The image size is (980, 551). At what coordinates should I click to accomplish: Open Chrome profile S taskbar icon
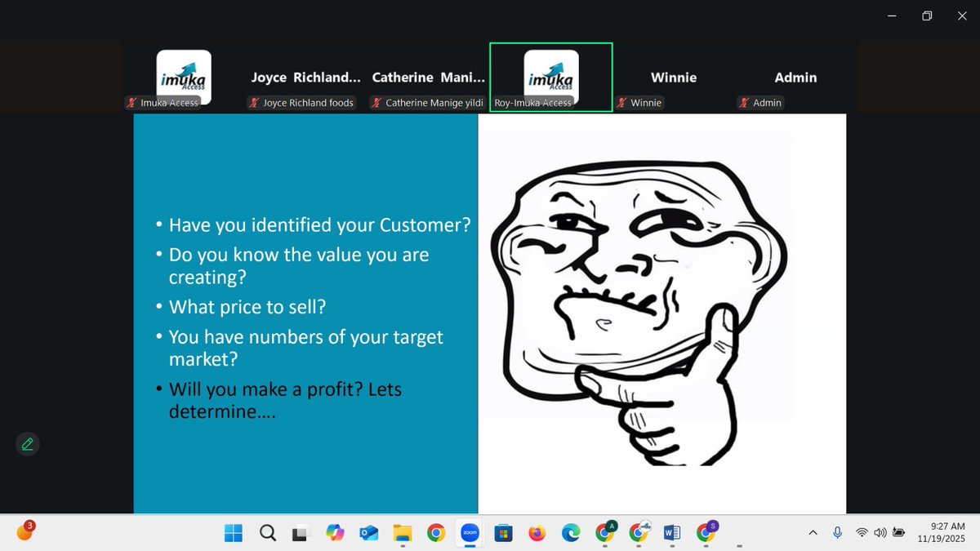tap(706, 532)
